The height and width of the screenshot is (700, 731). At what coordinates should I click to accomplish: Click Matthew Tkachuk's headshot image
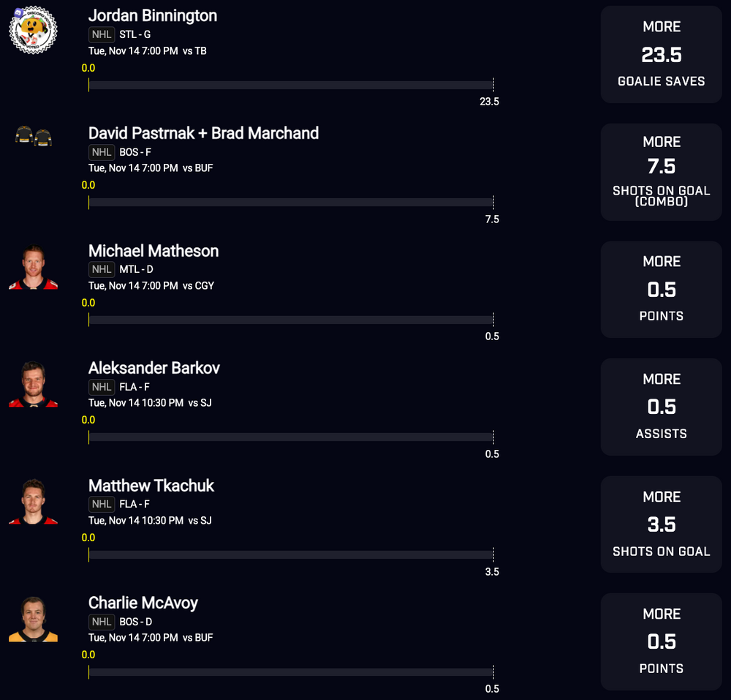tap(33, 502)
